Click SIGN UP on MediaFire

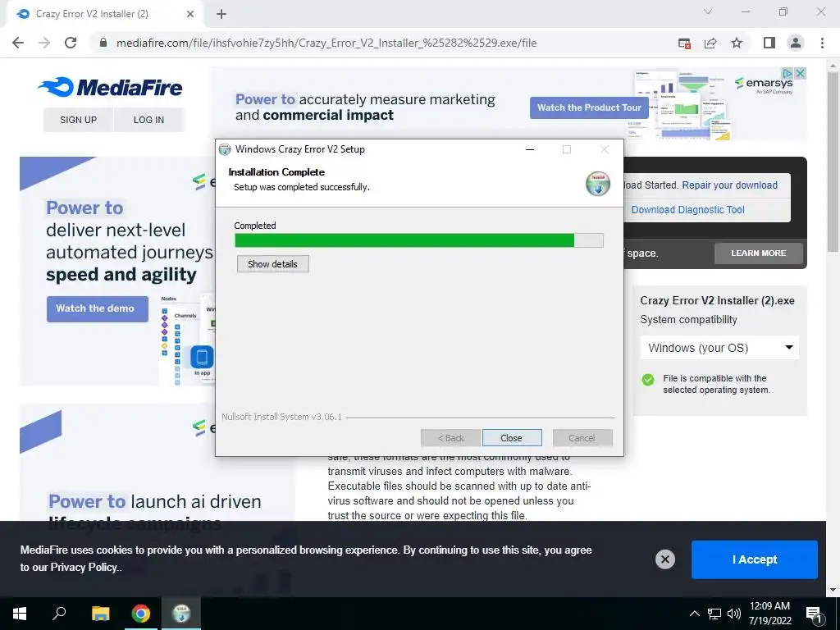pos(78,120)
